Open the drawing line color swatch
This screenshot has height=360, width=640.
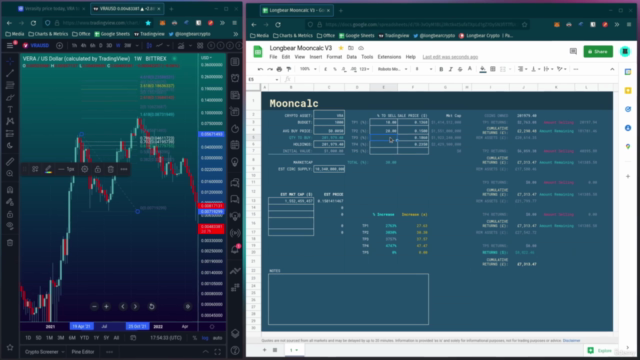click(48, 169)
